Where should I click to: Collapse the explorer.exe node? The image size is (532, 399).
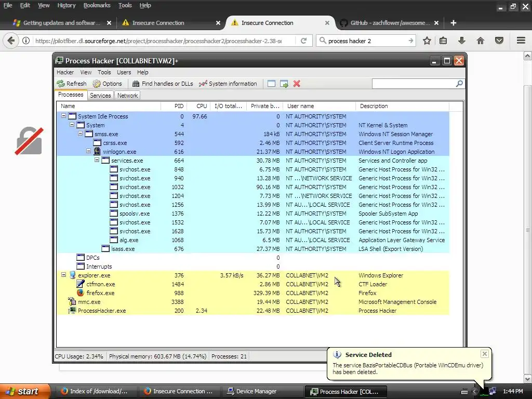pyautogui.click(x=63, y=274)
